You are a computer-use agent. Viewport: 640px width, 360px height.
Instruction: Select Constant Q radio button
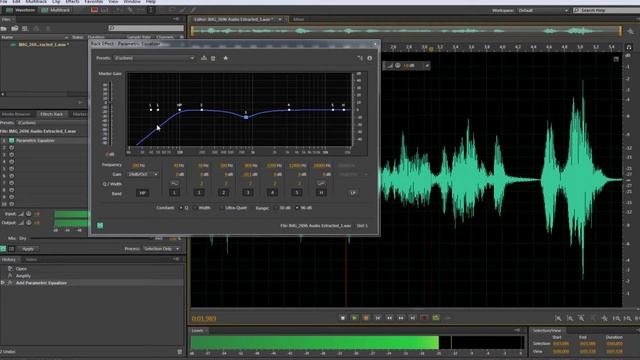click(181, 208)
